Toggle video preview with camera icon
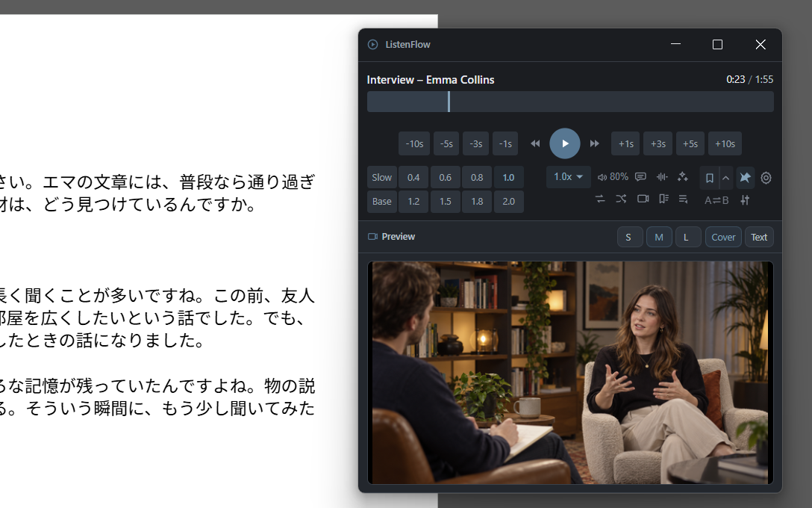The height and width of the screenshot is (508, 812). pyautogui.click(x=643, y=199)
